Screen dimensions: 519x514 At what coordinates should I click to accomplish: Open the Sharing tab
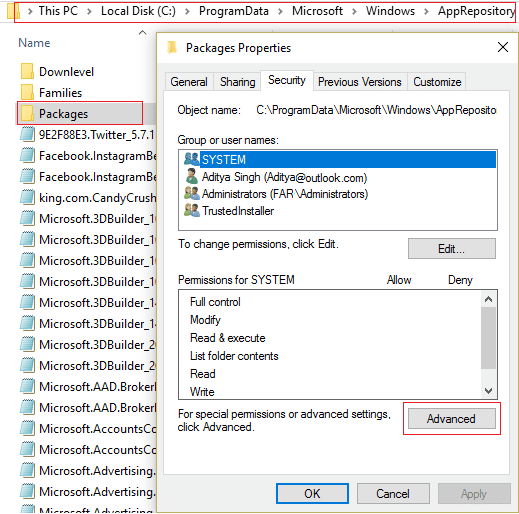tap(237, 82)
